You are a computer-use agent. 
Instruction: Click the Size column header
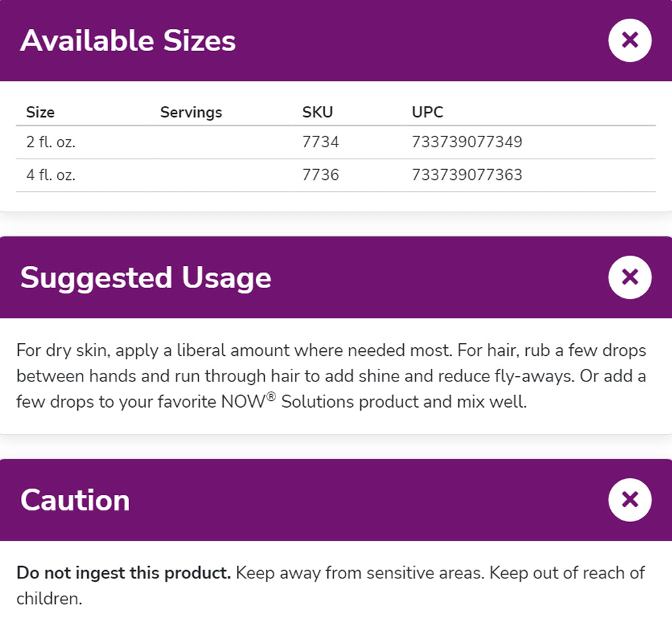coord(40,112)
